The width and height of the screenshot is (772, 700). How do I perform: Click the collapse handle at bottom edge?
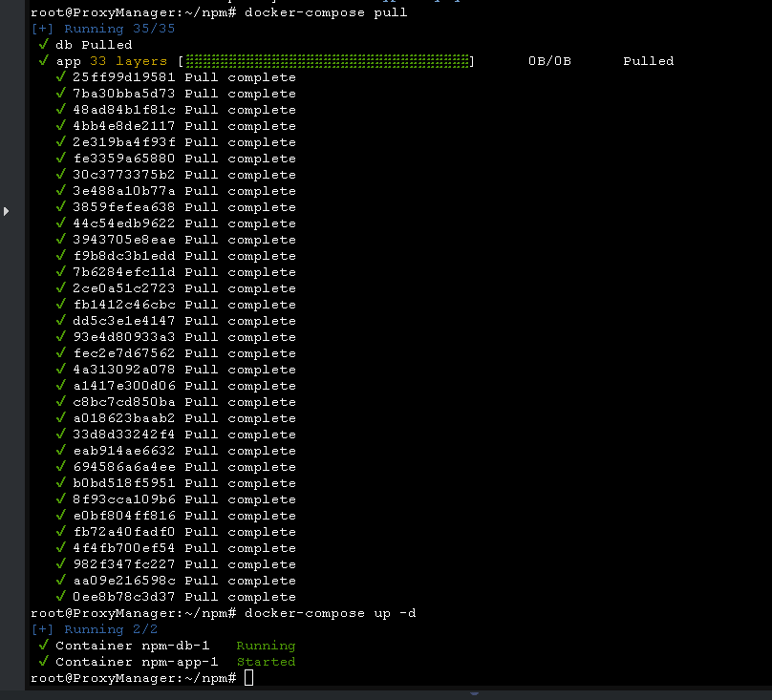(x=474, y=693)
